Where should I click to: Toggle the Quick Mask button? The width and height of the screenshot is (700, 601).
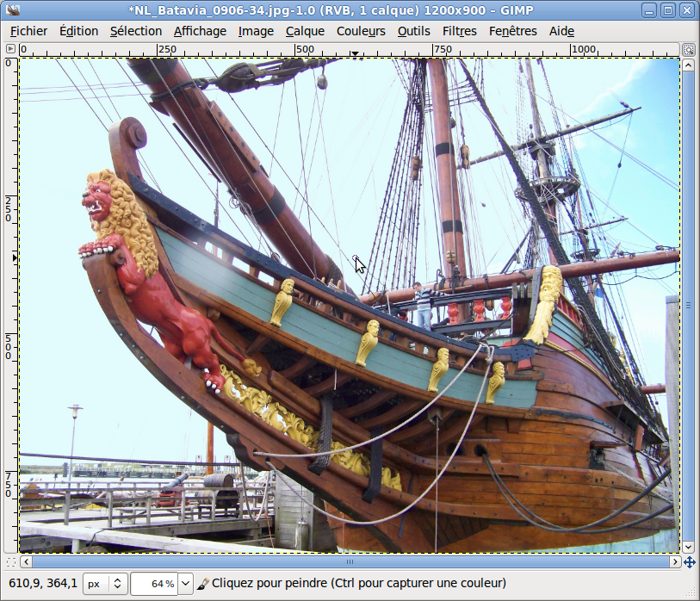coord(10,561)
